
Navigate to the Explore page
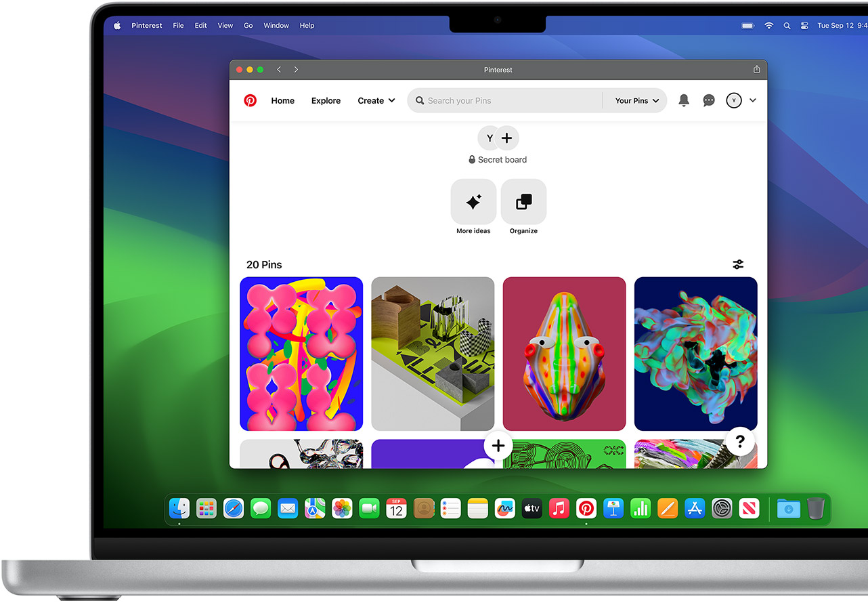coord(326,101)
